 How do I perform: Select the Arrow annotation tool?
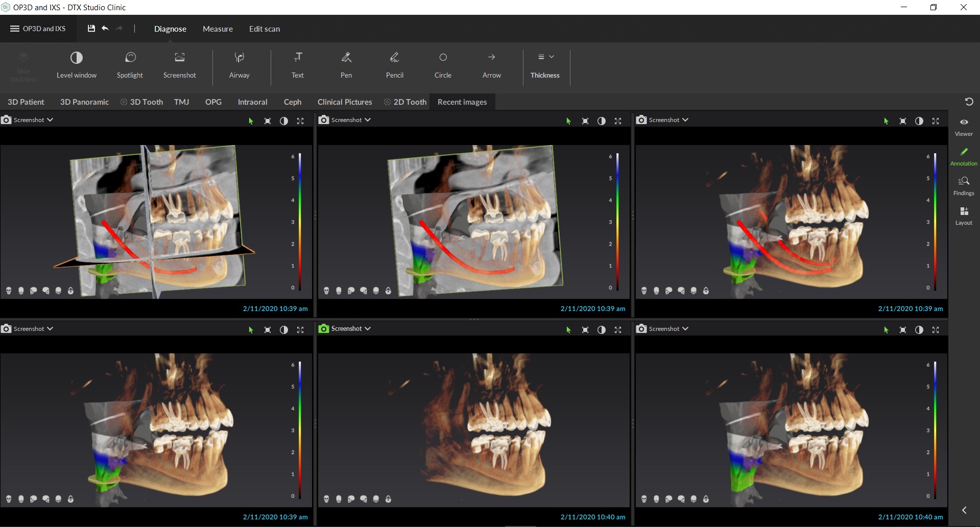pyautogui.click(x=491, y=65)
